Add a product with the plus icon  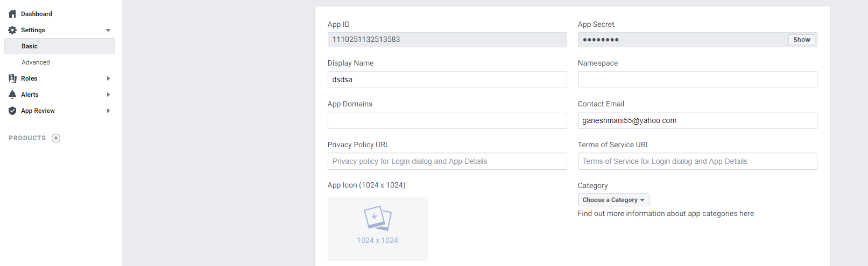(56, 138)
